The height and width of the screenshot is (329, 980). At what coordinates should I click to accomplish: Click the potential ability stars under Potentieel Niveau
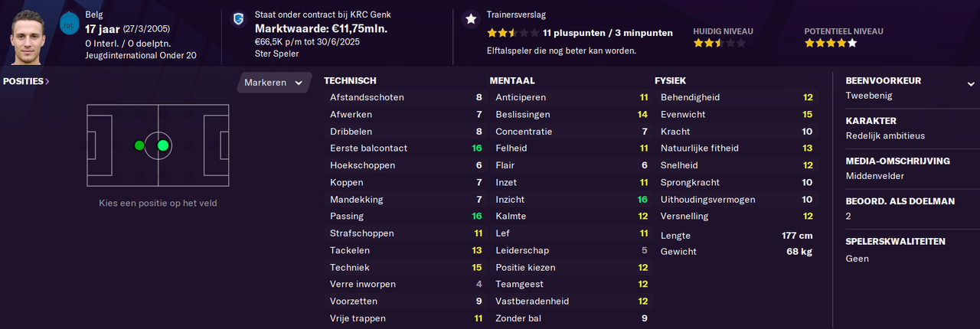tap(831, 44)
